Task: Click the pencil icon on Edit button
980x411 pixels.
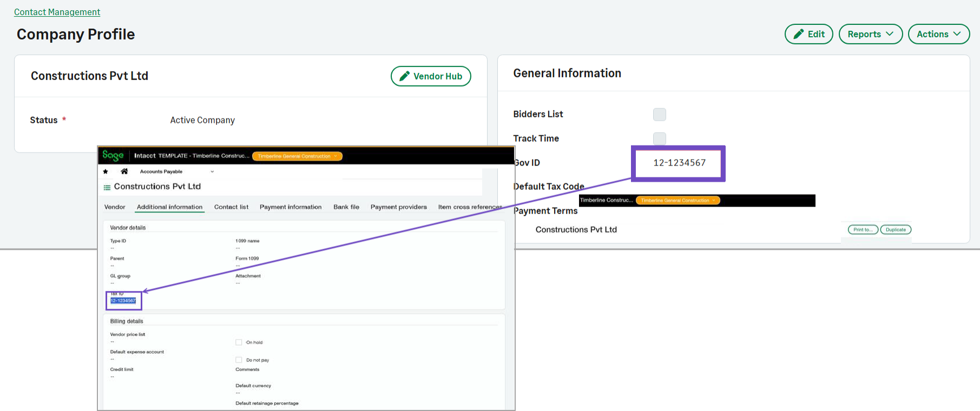Action: (798, 34)
